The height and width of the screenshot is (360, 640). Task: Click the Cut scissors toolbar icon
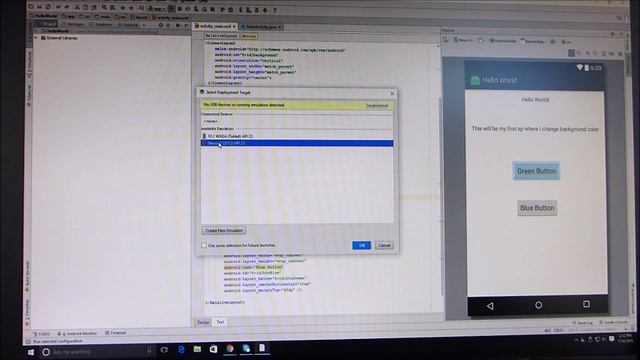pos(77,7)
